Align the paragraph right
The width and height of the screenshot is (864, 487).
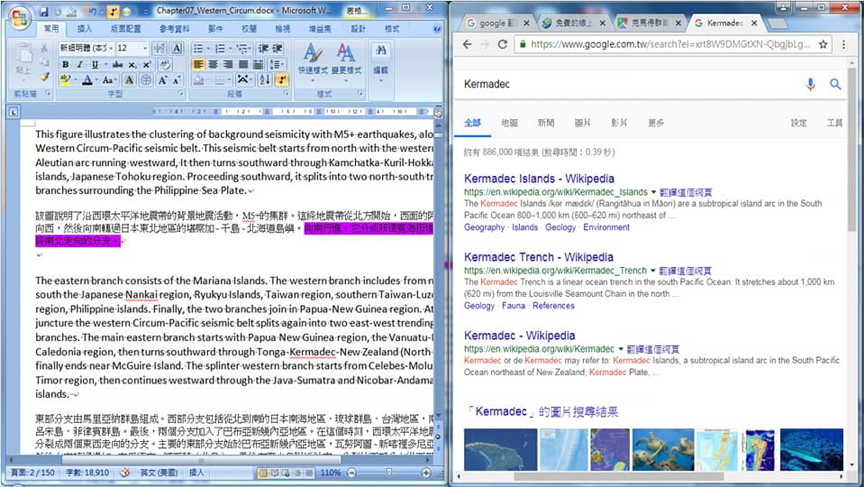[228, 64]
